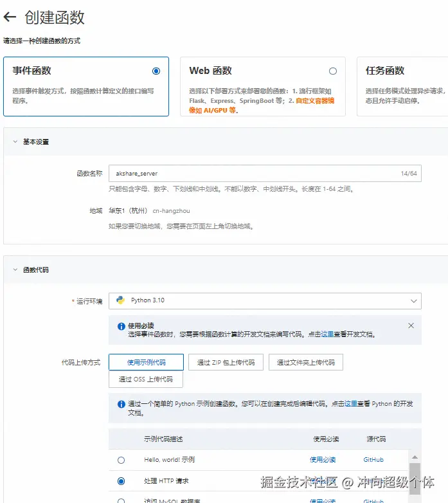Select 通过文件夹上传代码 option
The image size is (448, 503).
point(306,362)
